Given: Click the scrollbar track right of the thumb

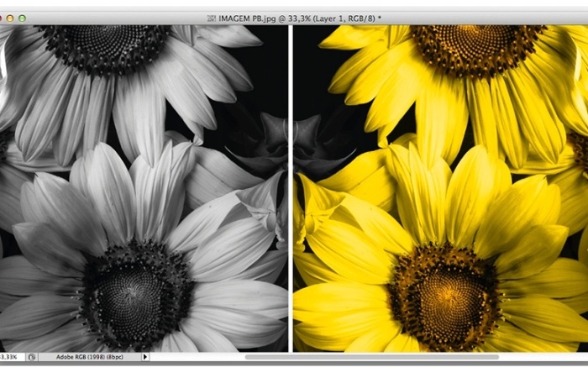Looking at the screenshot, I should pos(542,357).
